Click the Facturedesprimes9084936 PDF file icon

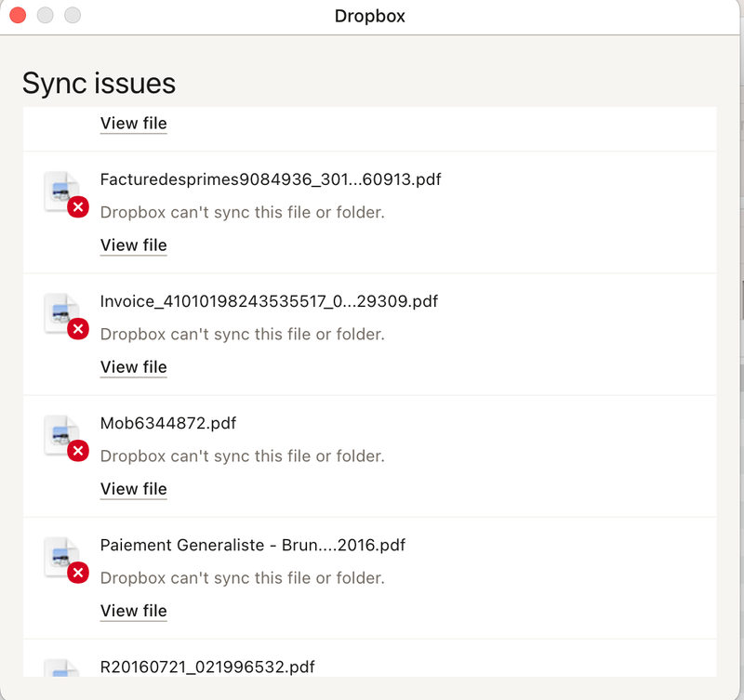click(x=60, y=190)
